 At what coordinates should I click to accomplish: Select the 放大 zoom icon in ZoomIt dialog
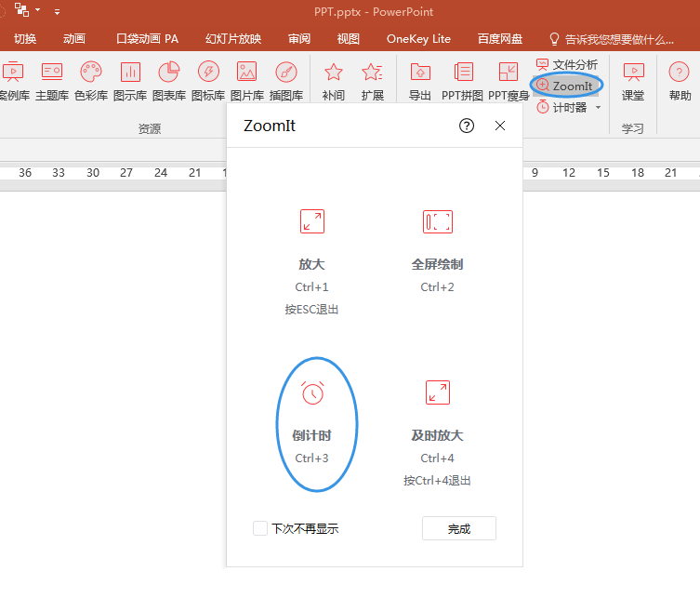coord(312,221)
